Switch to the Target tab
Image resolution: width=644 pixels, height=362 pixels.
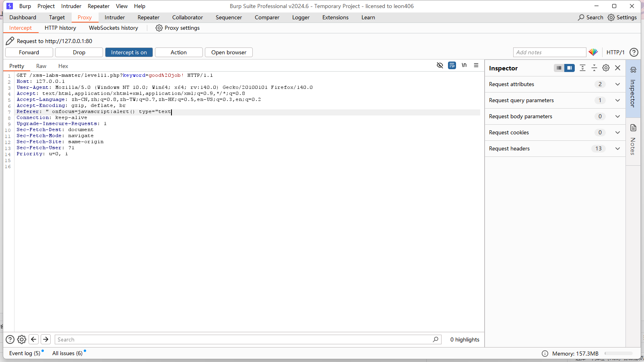[x=57, y=17]
